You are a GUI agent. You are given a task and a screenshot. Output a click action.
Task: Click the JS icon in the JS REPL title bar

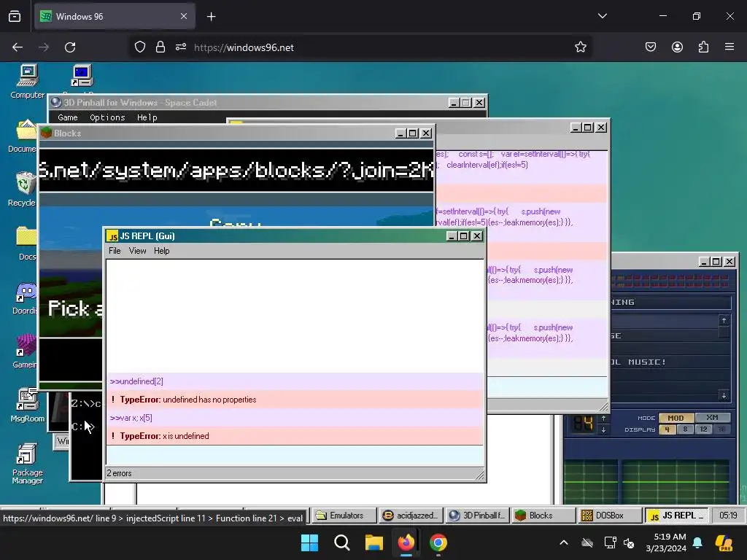coord(112,236)
